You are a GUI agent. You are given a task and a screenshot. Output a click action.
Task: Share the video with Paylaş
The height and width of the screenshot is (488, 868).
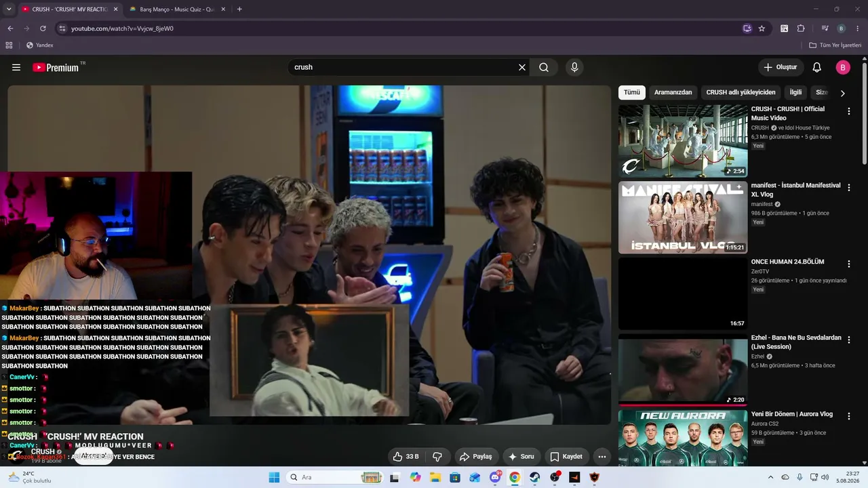pos(475,457)
